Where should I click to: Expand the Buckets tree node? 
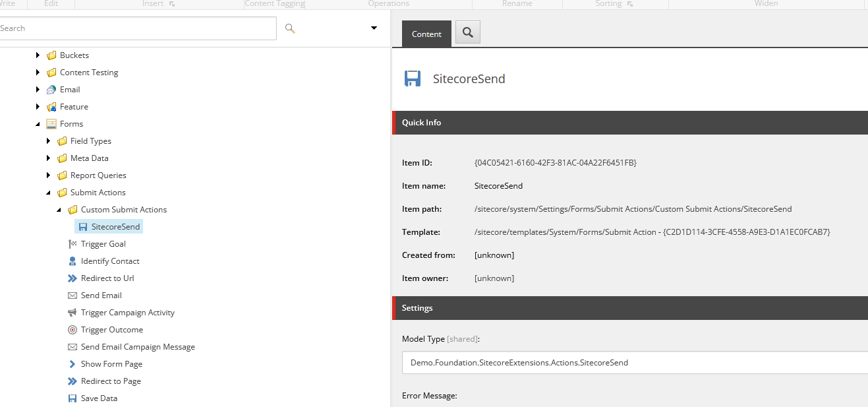tap(38, 55)
